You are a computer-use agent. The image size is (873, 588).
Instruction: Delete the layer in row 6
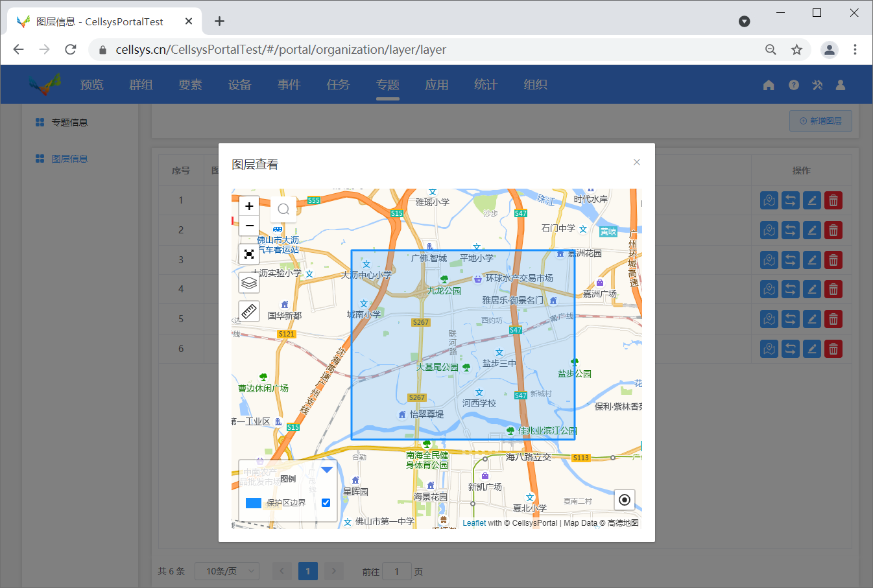pos(833,349)
